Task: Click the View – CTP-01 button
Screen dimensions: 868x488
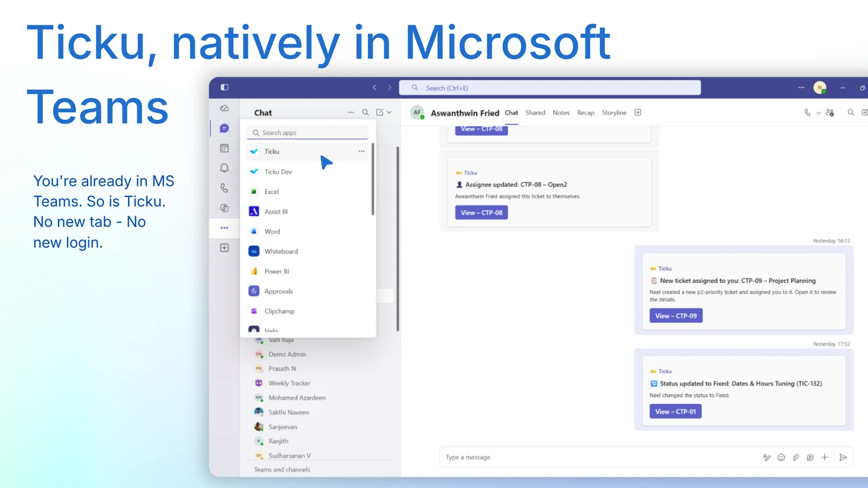Action: pyautogui.click(x=675, y=412)
